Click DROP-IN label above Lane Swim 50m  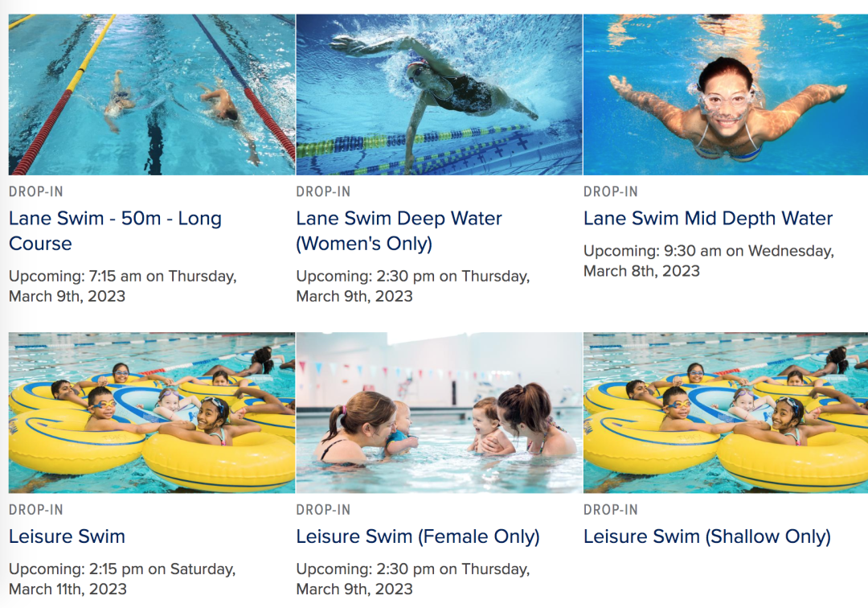(35, 191)
